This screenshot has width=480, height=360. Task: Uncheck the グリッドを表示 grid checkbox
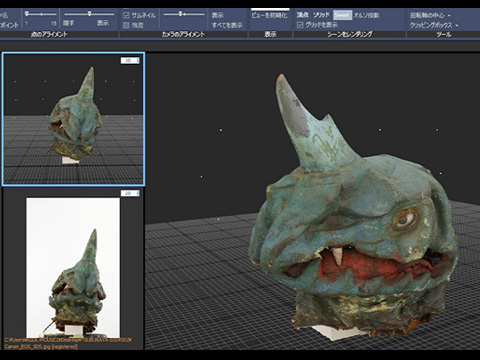[x=300, y=25]
